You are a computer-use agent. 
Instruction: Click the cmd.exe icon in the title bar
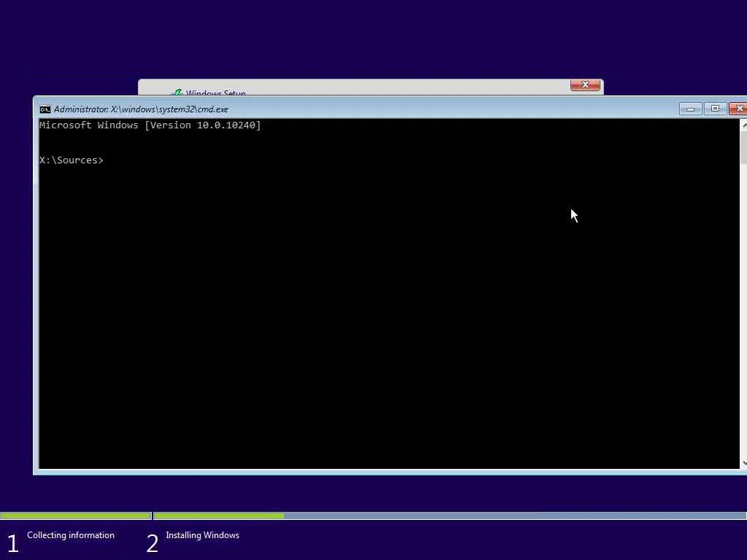point(44,109)
